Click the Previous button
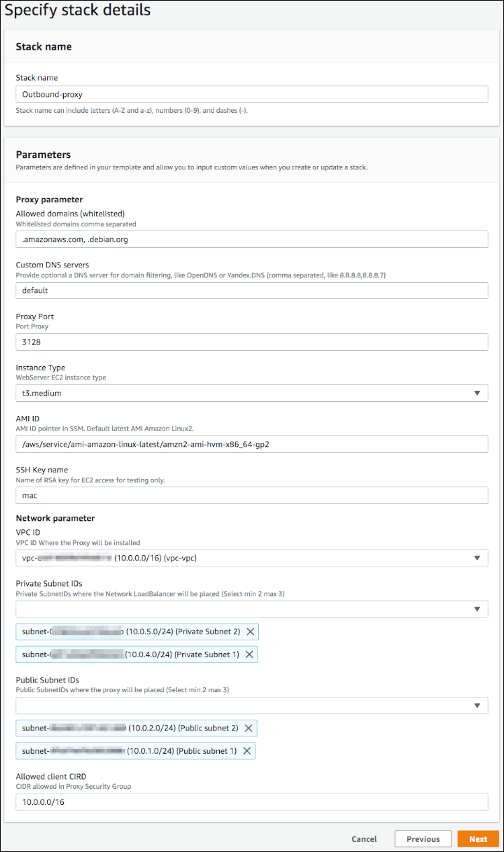 pyautogui.click(x=423, y=839)
